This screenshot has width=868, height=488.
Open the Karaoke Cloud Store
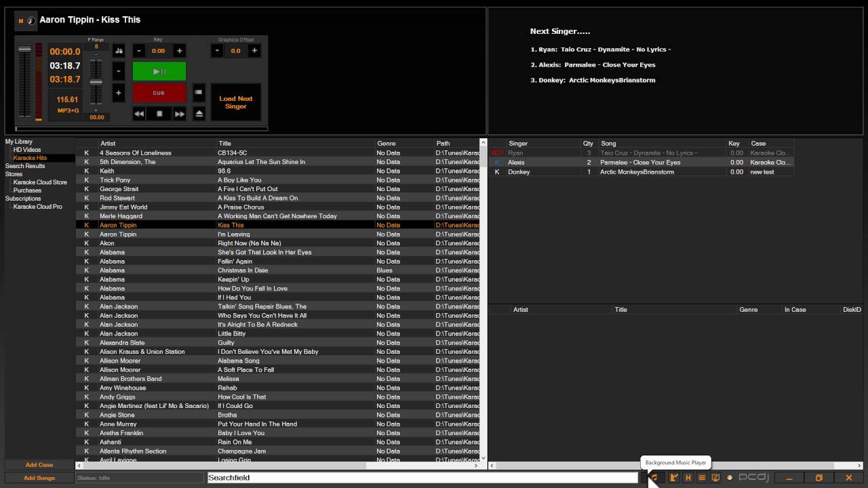40,182
